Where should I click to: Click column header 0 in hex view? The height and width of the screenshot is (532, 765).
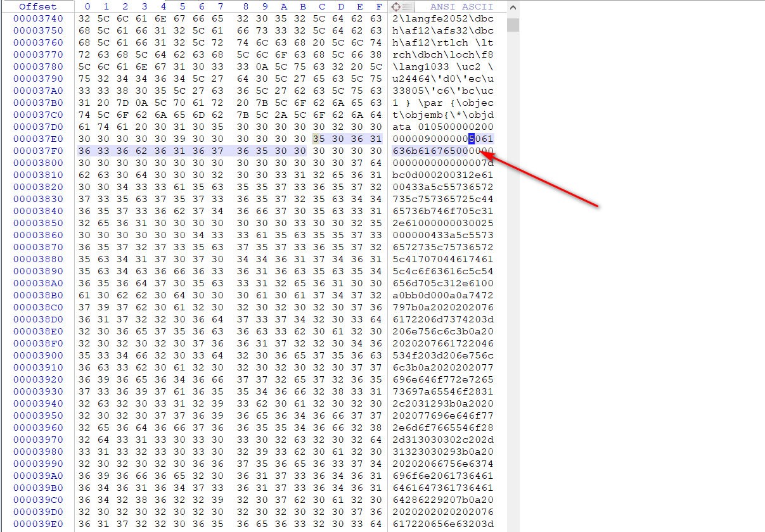pos(87,7)
